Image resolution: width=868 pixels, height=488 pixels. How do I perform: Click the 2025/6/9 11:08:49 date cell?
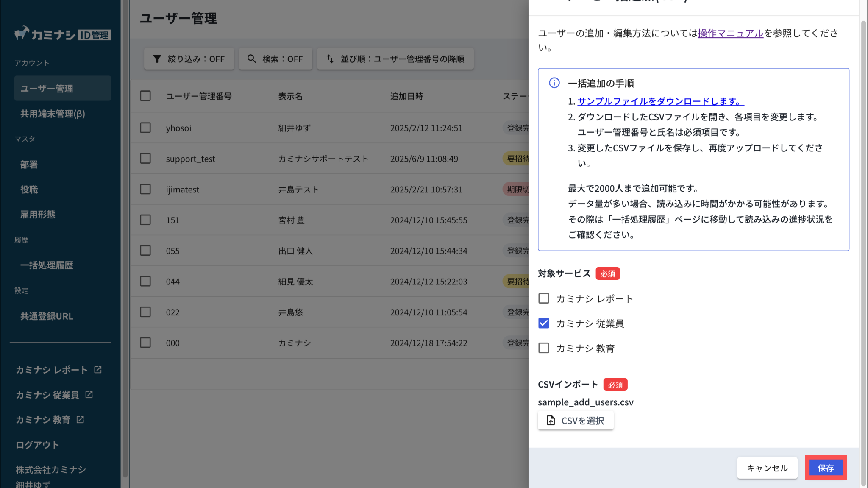pos(424,159)
